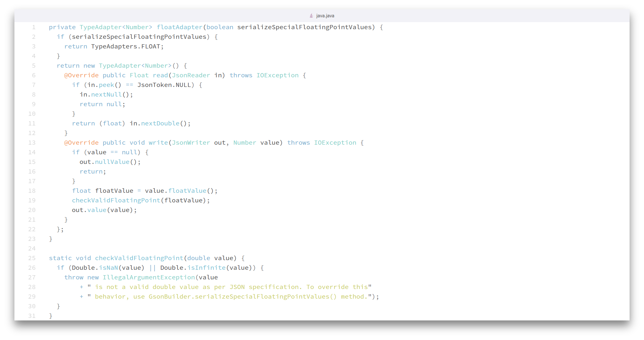Viewport: 644px width, 340px height.
Task: Click IOException on line 13
Action: click(x=335, y=143)
